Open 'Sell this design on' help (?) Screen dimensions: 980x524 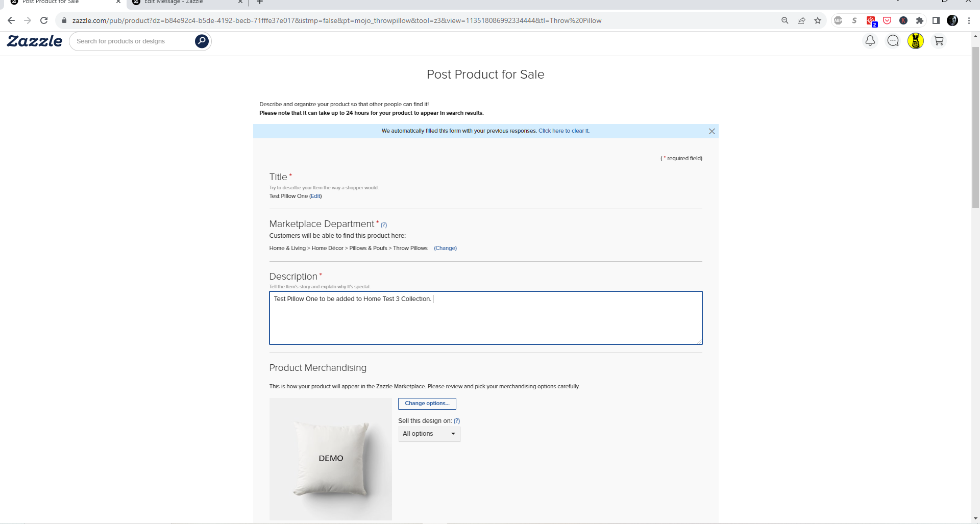tap(457, 421)
